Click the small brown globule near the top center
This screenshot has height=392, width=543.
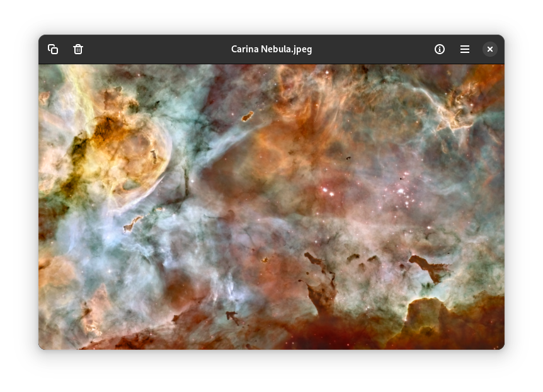tap(248, 116)
